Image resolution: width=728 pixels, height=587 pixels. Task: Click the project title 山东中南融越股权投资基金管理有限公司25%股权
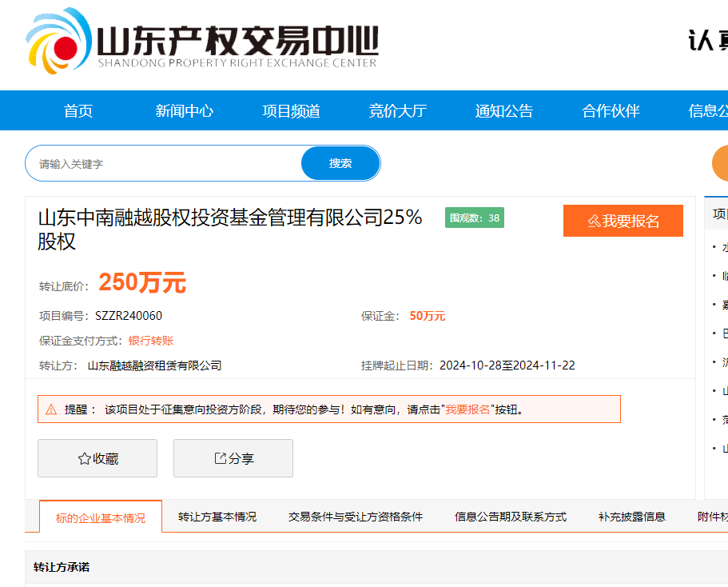pyautogui.click(x=230, y=230)
